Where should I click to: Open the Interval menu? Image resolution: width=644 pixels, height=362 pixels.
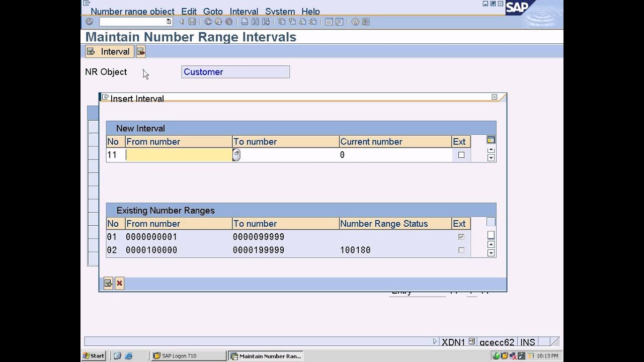244,11
